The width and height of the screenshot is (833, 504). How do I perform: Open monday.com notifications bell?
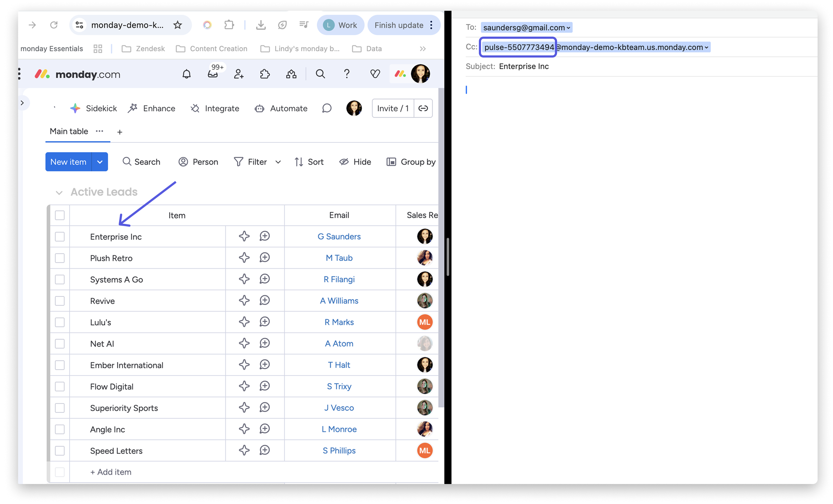pos(186,74)
